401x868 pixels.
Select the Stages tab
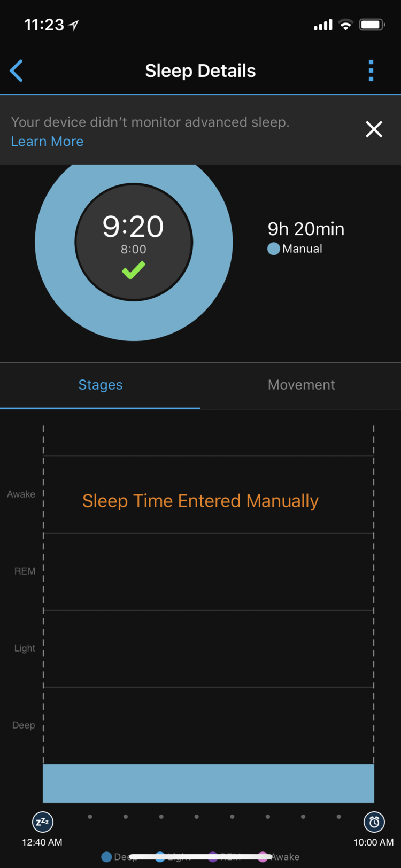pyautogui.click(x=101, y=385)
